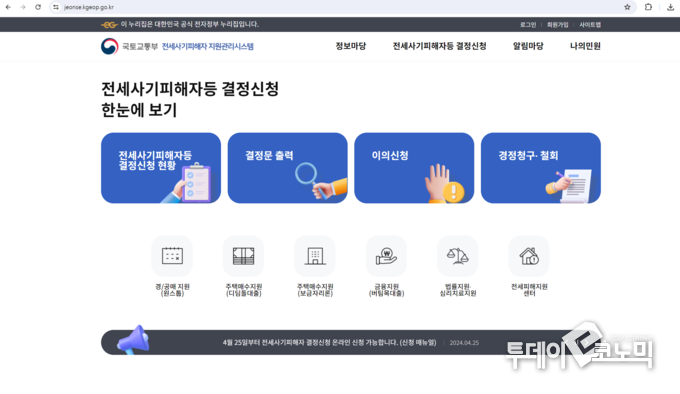Click the 2024.04.25 notice date
This screenshot has height=394, width=680.
(x=464, y=343)
